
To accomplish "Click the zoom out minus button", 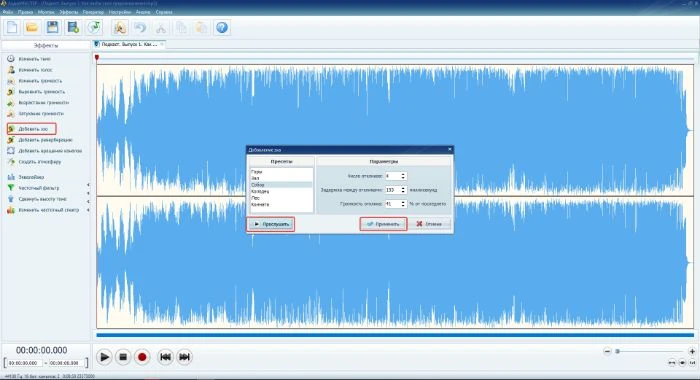I will tap(607, 351).
